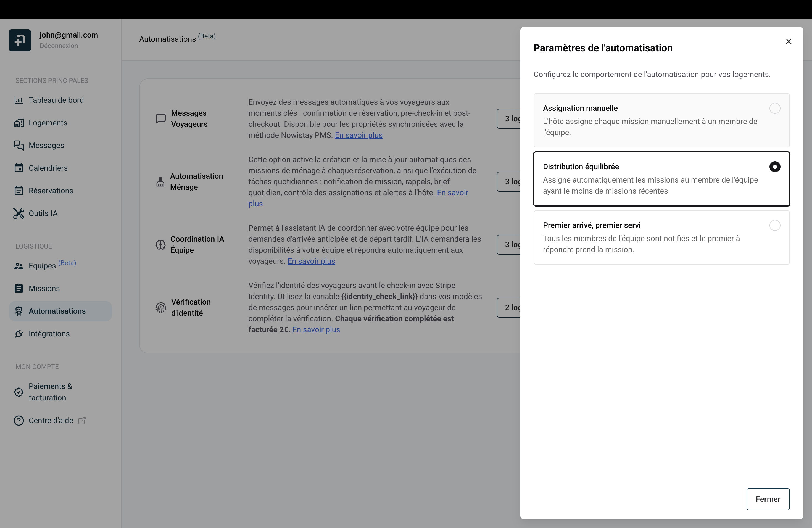The height and width of the screenshot is (528, 812).
Task: Click the Logements building icon
Action: (19, 123)
